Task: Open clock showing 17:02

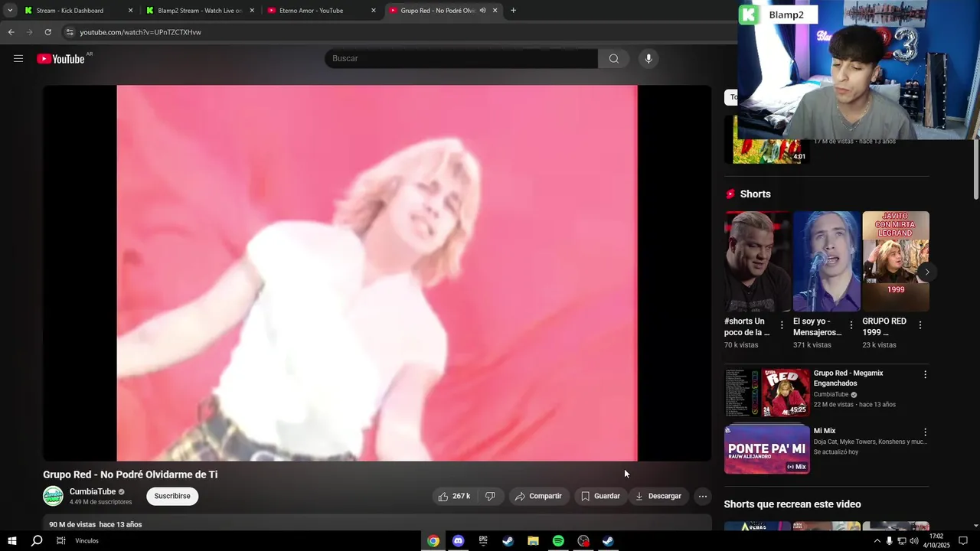Action: click(936, 541)
